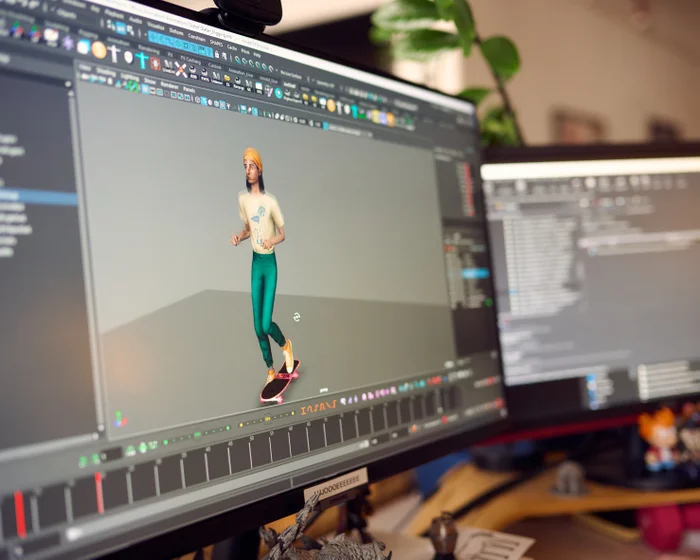Image resolution: width=700 pixels, height=560 pixels.
Task: Switch to the Animation_User shelf tab
Action: pyautogui.click(x=240, y=71)
